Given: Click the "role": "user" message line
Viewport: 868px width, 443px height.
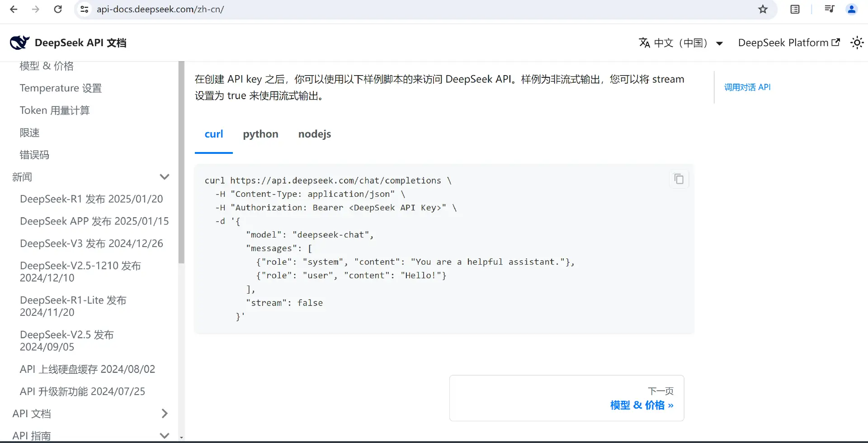Looking at the screenshot, I should (351, 276).
